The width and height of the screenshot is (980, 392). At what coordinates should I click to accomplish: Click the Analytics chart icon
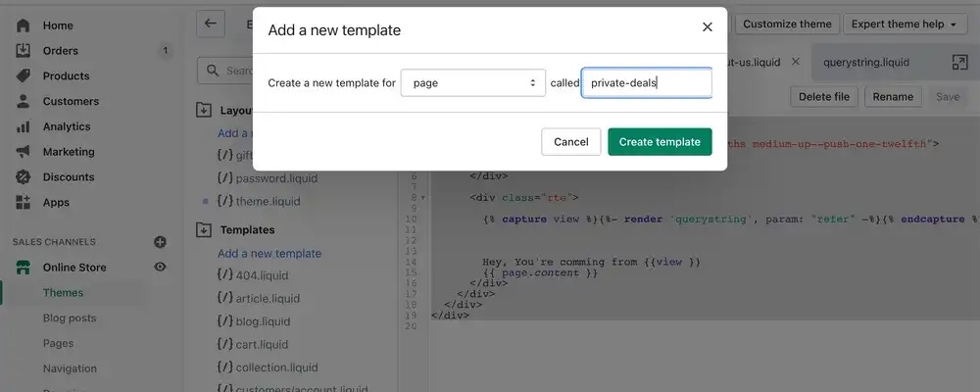(x=24, y=127)
